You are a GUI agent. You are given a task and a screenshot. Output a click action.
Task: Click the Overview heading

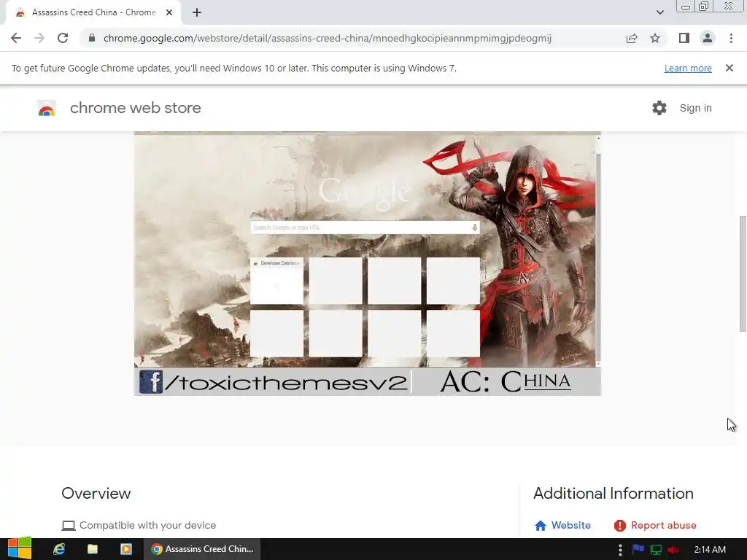(96, 494)
